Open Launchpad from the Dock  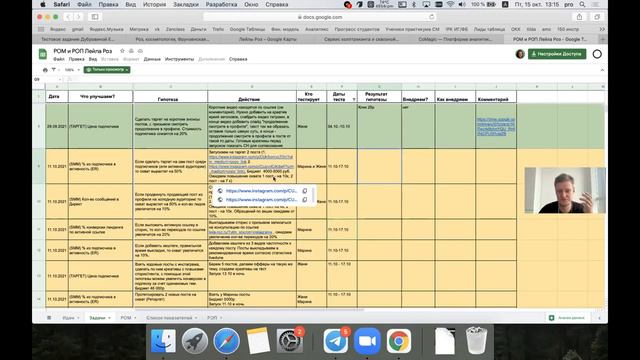[195, 341]
